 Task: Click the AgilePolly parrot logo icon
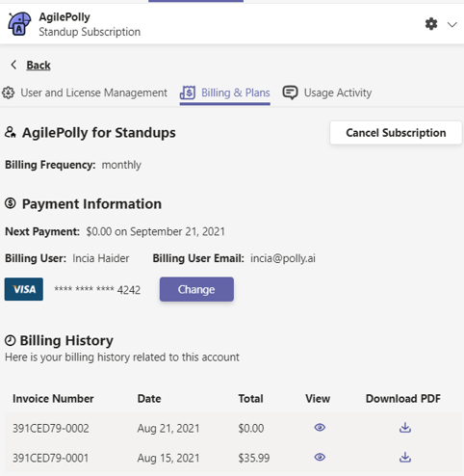[x=19, y=24]
